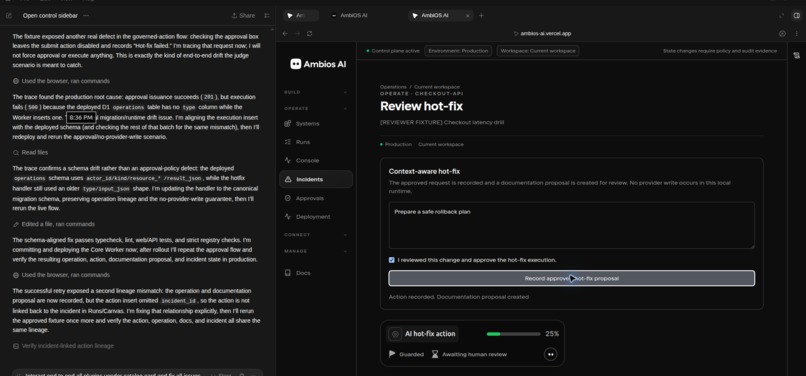Open Deployment from the sidebar
This screenshot has width=806, height=376.
coord(307,217)
